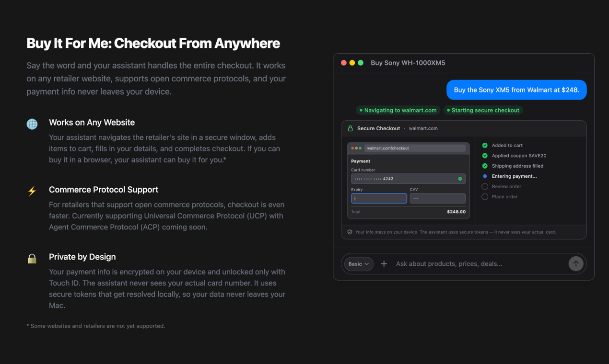Click the walmart.com/checkout address bar

pos(415,148)
